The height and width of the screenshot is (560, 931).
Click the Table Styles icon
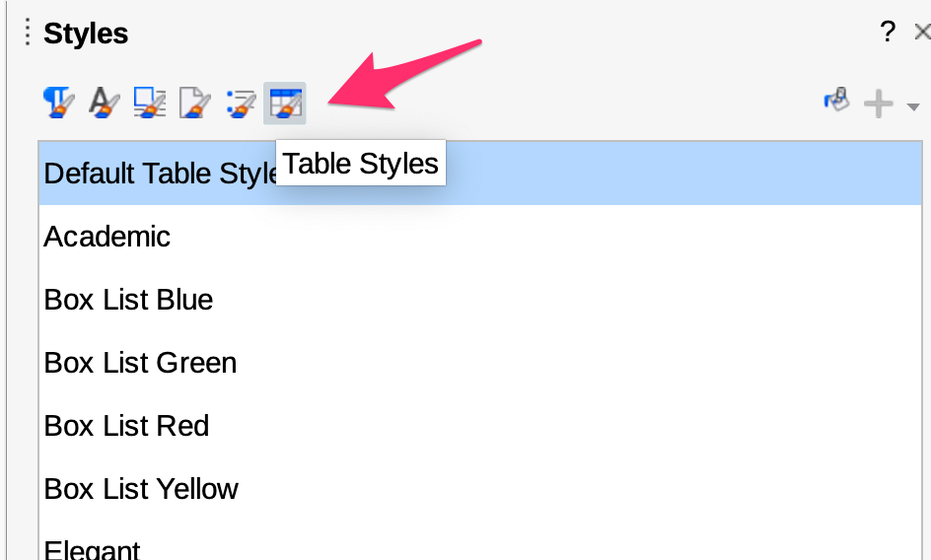[285, 102]
